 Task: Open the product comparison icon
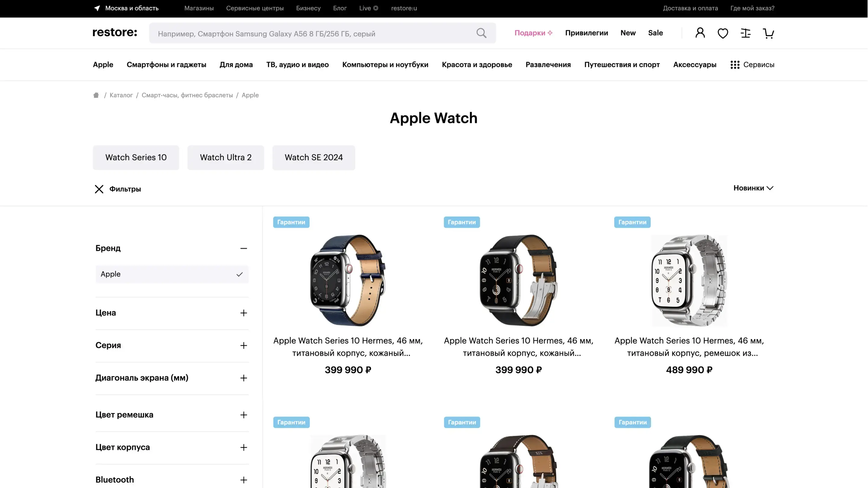(x=746, y=33)
